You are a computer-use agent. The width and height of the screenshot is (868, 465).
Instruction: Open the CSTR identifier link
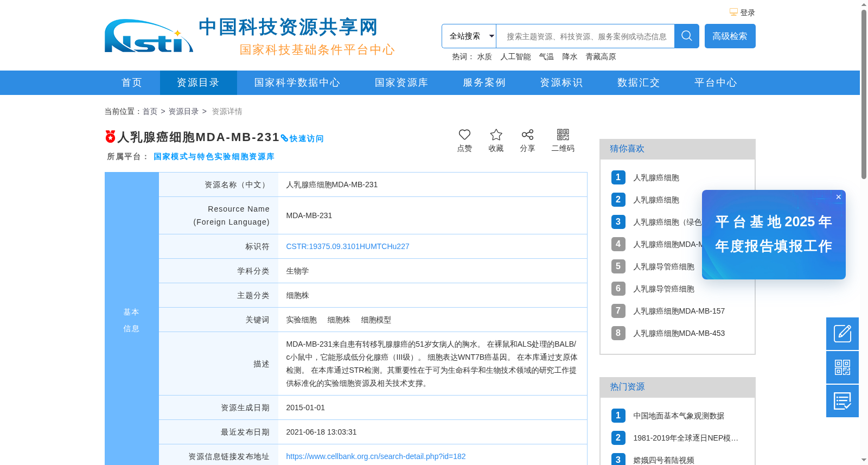[348, 246]
